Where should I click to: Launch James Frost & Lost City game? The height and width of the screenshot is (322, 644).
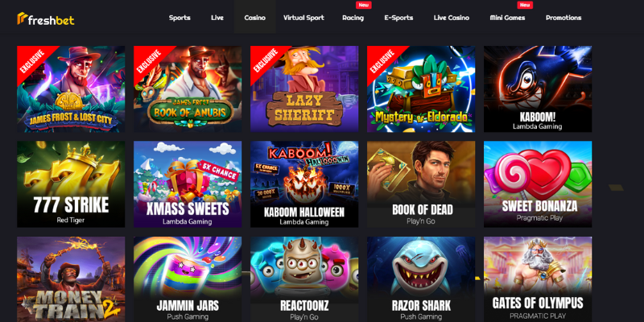pos(71,89)
